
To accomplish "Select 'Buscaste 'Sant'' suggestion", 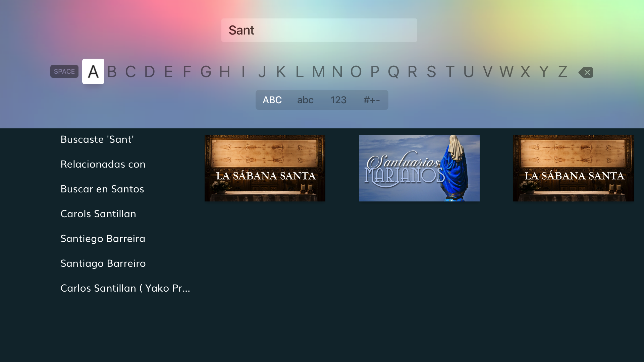I will click(97, 139).
